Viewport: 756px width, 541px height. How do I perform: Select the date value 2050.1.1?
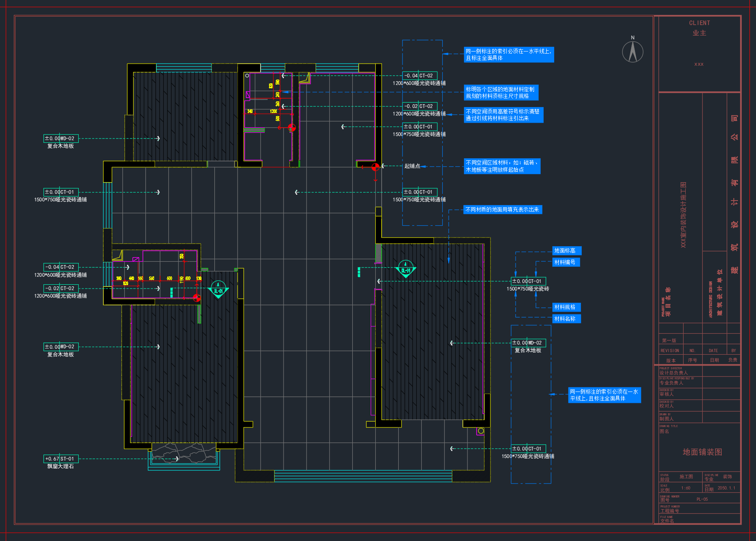click(x=726, y=488)
